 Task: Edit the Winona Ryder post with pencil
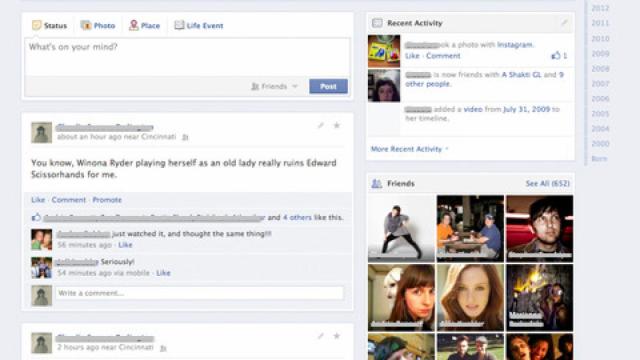click(x=321, y=125)
